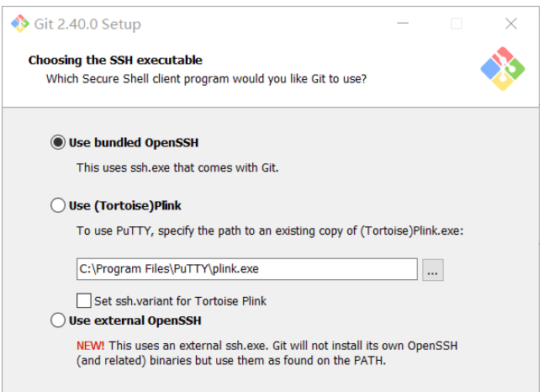Image resolution: width=544 pixels, height=392 pixels.
Task: Click the Use bundled OpenSSH label text
Action: coord(134,142)
